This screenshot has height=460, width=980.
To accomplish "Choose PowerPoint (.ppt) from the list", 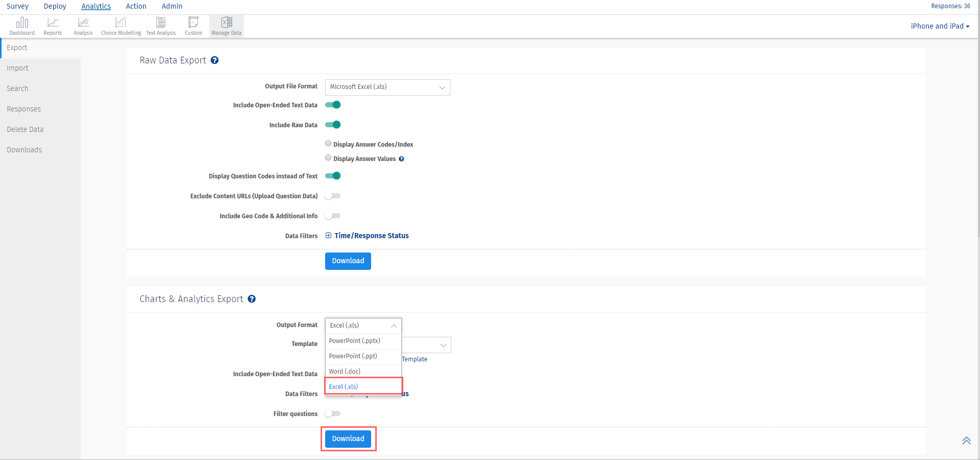I will [x=363, y=356].
